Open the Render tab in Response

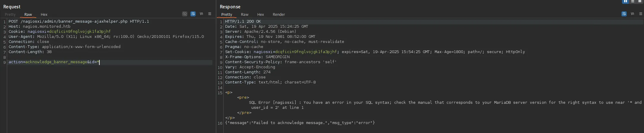coord(279,15)
